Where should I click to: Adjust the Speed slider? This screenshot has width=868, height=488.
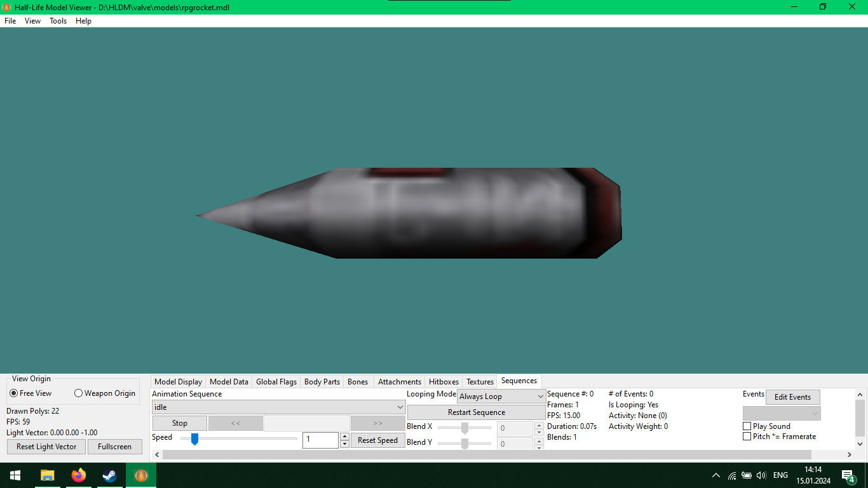click(194, 439)
